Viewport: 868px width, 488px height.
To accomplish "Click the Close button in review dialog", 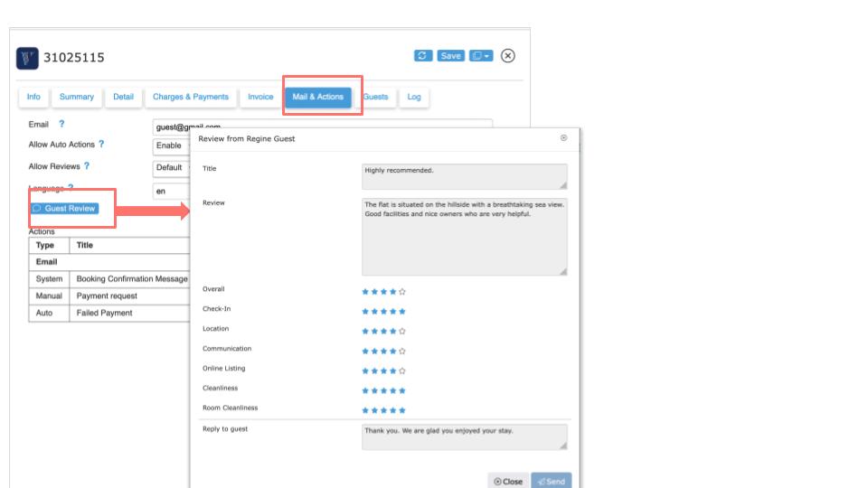I will [508, 481].
